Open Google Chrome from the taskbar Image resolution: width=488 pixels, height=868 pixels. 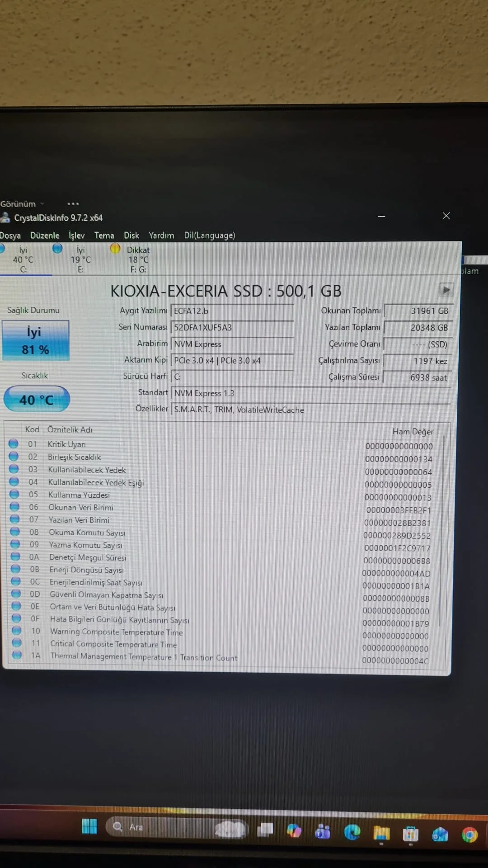(x=469, y=835)
